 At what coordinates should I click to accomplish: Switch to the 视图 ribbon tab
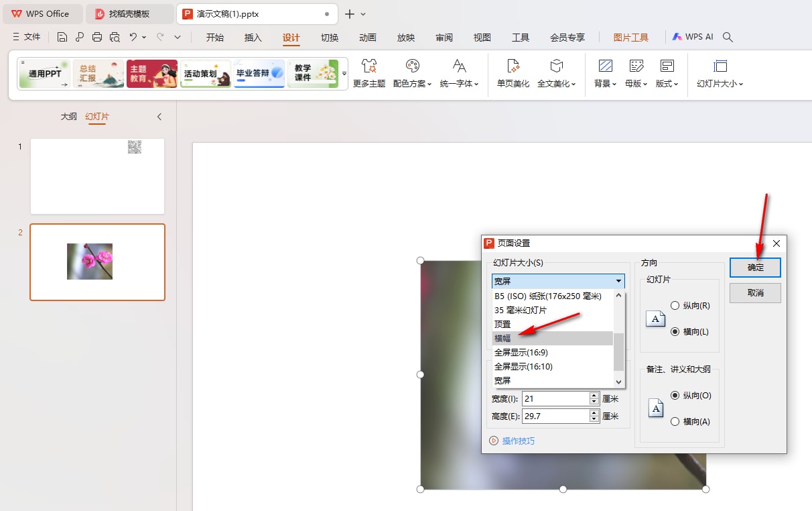coord(482,38)
